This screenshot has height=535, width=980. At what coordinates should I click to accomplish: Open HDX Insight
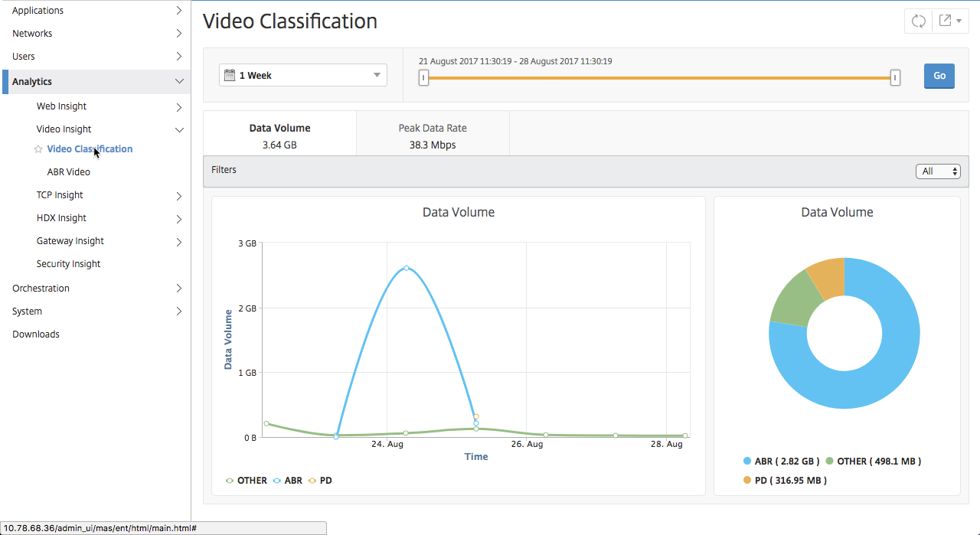(61, 218)
